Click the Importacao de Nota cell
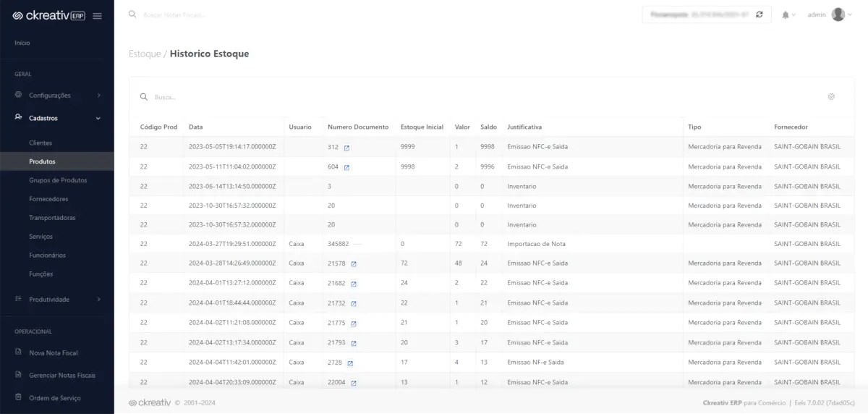Viewport: 868px width, 414px height. [x=537, y=244]
